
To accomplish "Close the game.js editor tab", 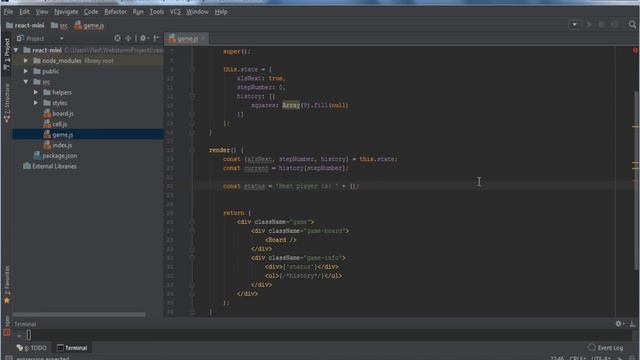I will pyautogui.click(x=203, y=39).
